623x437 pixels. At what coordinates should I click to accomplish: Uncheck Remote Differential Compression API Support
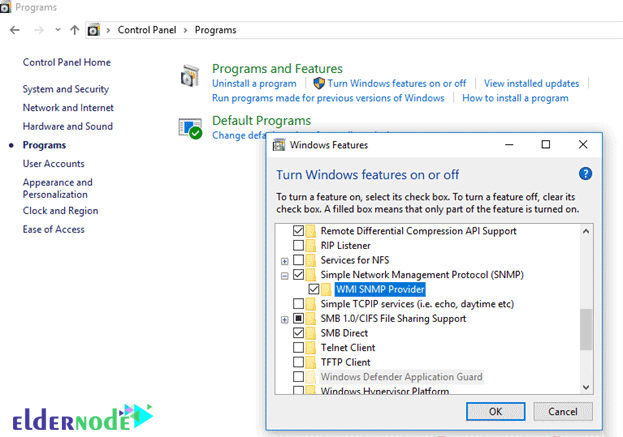click(298, 231)
